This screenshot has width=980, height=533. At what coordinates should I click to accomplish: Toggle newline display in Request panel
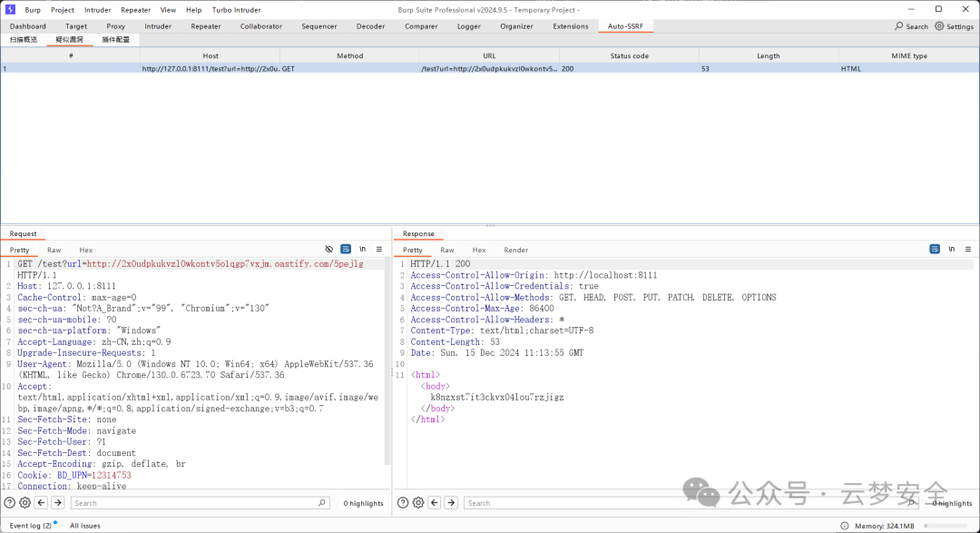(362, 249)
